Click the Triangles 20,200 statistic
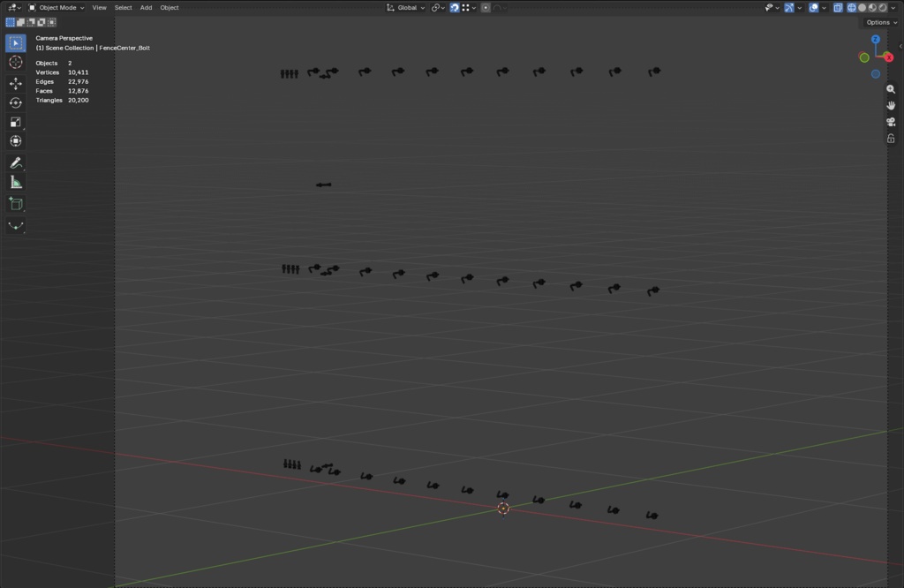This screenshot has height=588, width=904. [x=63, y=101]
